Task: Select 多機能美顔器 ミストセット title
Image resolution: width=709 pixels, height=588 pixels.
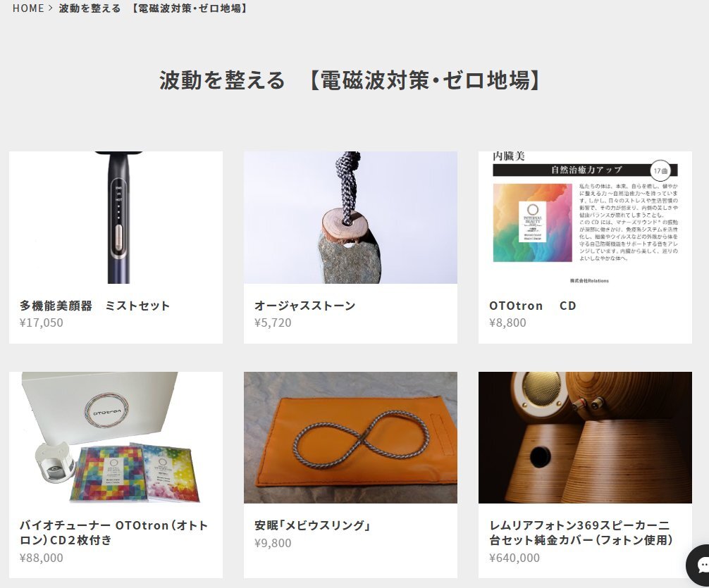Action: point(94,306)
